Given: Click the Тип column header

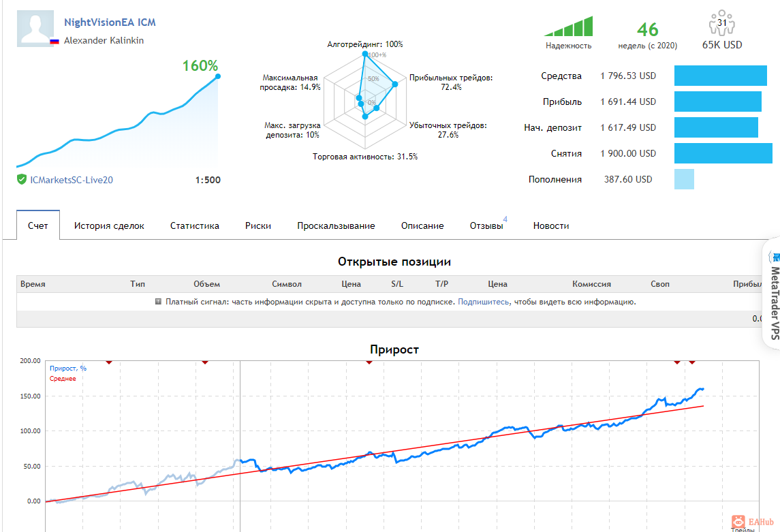Looking at the screenshot, I should pyautogui.click(x=138, y=284).
